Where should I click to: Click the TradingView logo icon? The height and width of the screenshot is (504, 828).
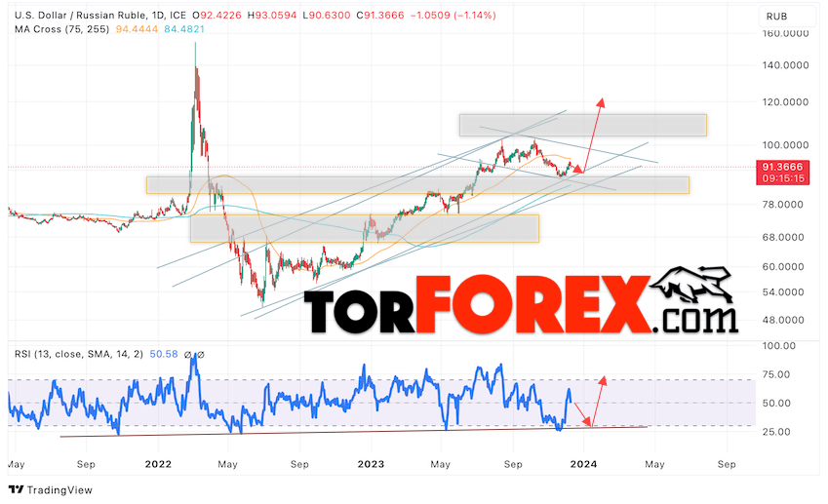coord(16,489)
